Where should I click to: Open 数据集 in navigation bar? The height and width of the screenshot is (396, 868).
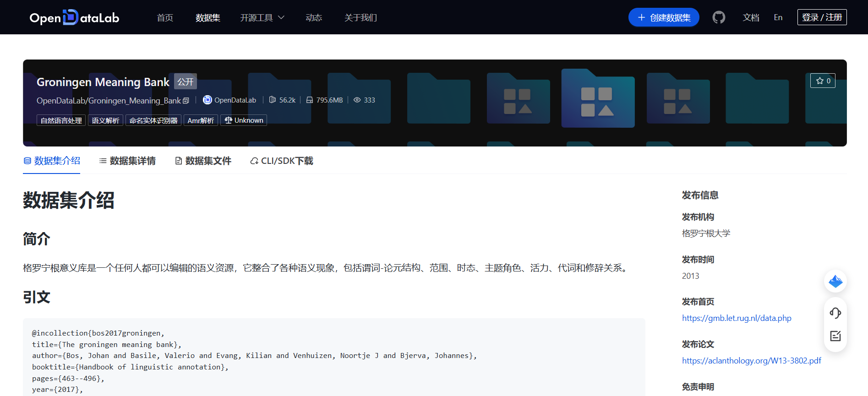pos(208,17)
